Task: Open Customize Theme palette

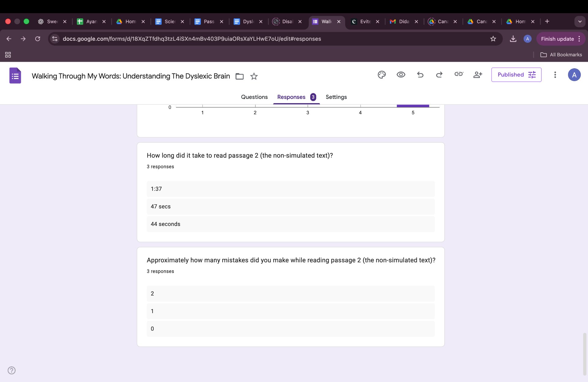Action: click(x=382, y=75)
